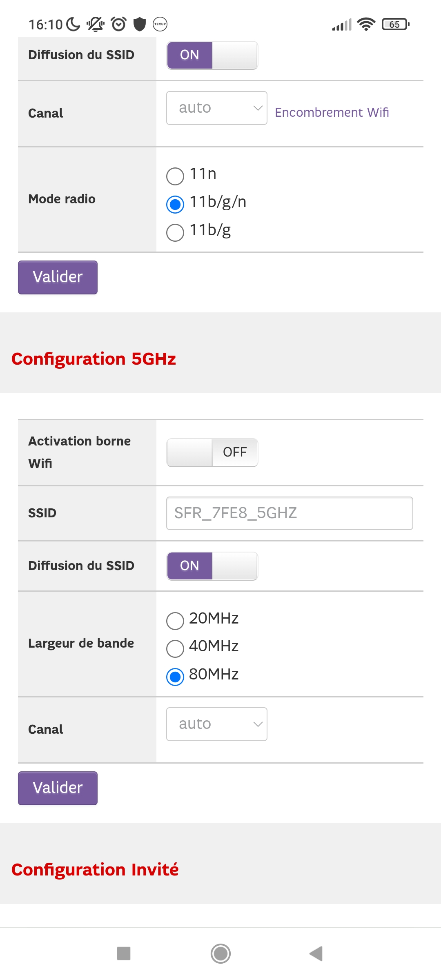Open the Encombrement Wifi link

coord(332,112)
